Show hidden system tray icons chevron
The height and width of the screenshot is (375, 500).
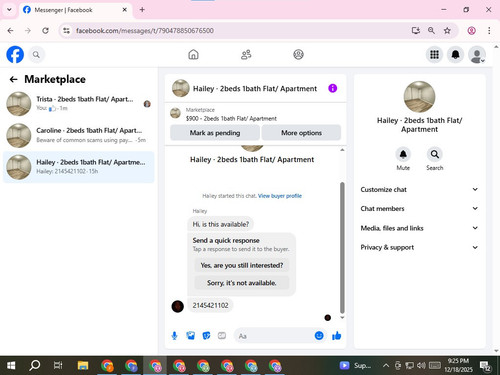coord(386,366)
